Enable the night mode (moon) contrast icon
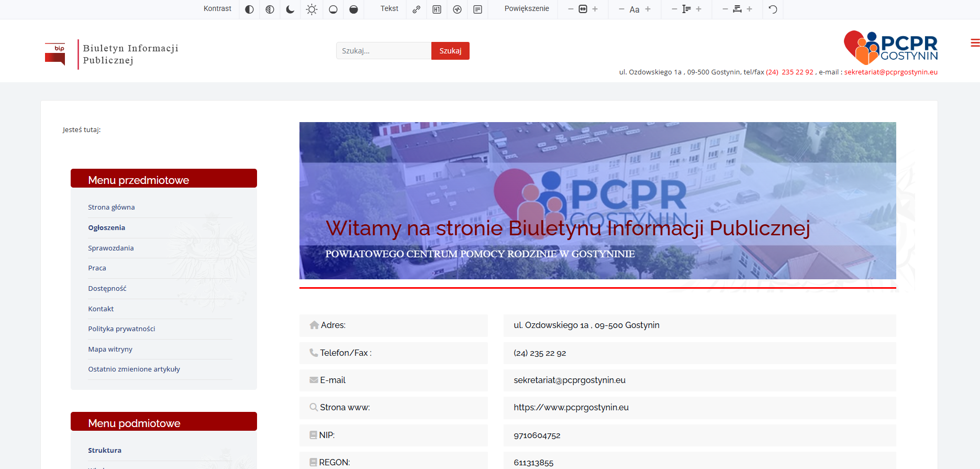The image size is (980, 469). 290,9
